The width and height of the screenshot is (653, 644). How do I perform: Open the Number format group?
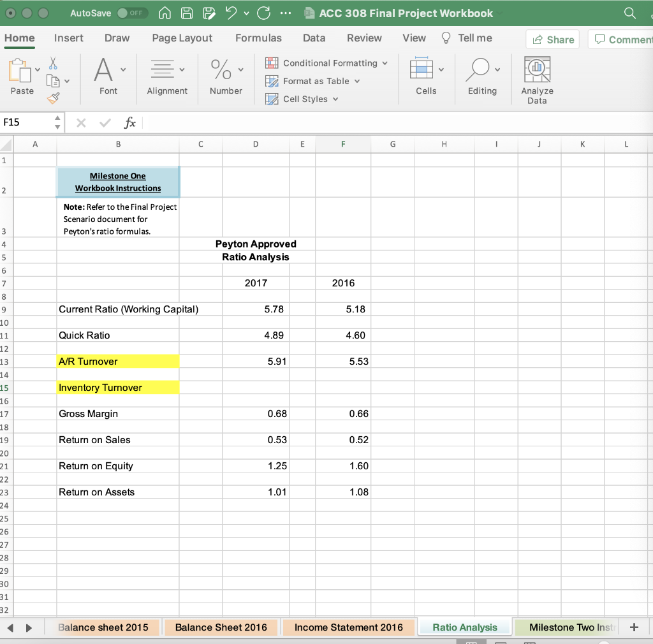coord(226,77)
